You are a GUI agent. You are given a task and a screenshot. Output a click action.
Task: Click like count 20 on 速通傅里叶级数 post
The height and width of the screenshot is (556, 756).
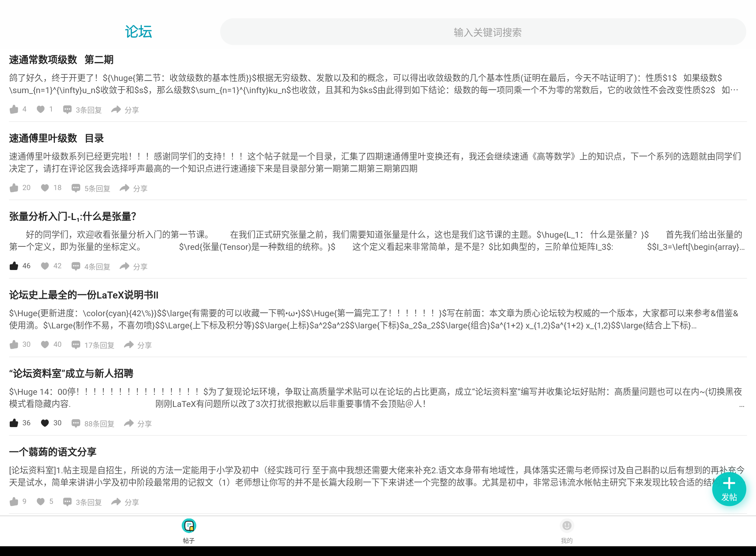[26, 188]
